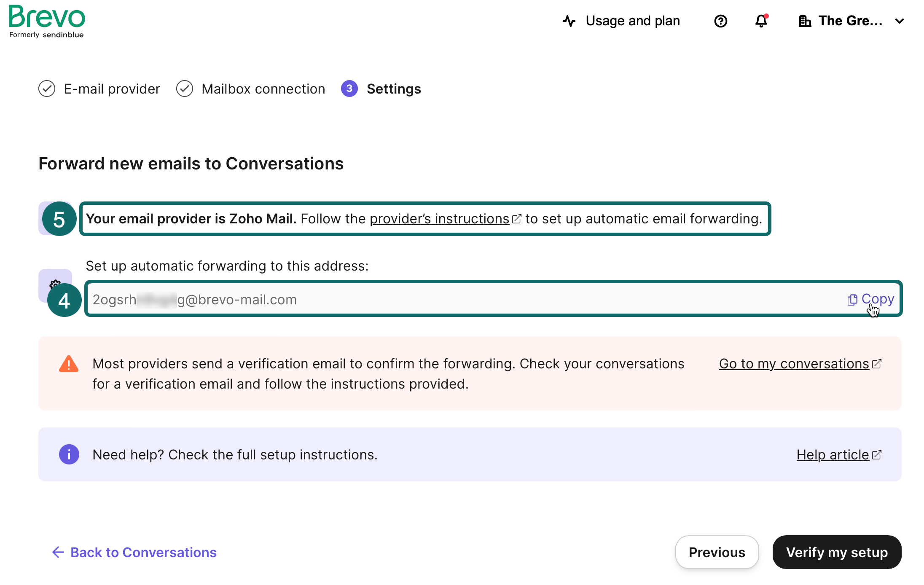Click the copy clipboard icon
This screenshot has height=585, width=924.
click(852, 300)
